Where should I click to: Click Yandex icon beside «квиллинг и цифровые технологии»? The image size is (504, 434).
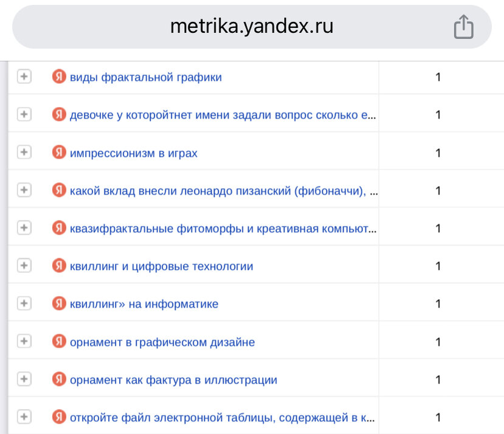[x=59, y=266]
